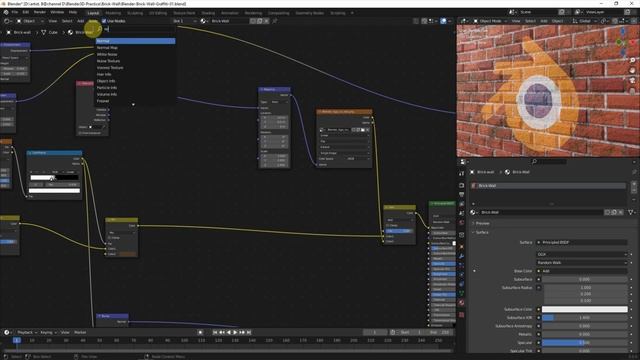640x360 pixels.
Task: Switch to the Layout workspace tab
Action: [x=93, y=13]
